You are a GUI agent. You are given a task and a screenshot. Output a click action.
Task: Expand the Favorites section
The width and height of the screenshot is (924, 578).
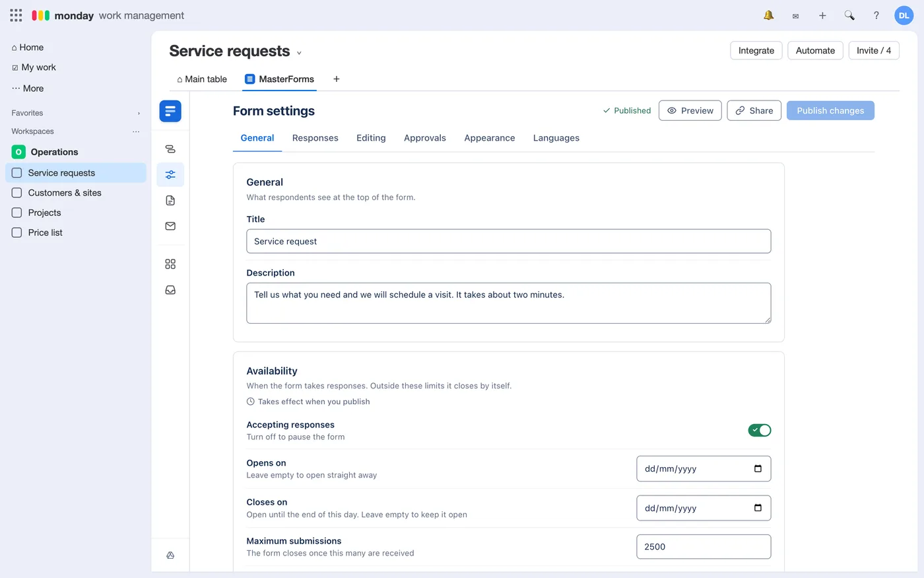(x=139, y=113)
